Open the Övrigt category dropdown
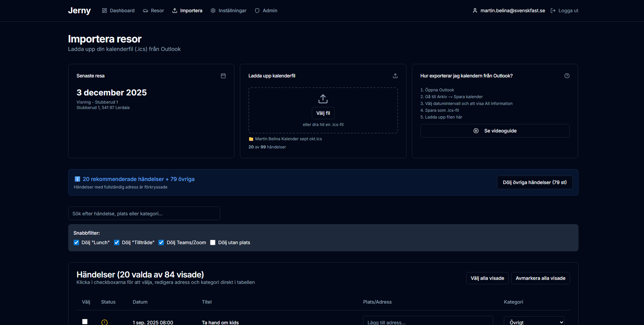Image resolution: width=644 pixels, height=325 pixels. click(x=535, y=322)
